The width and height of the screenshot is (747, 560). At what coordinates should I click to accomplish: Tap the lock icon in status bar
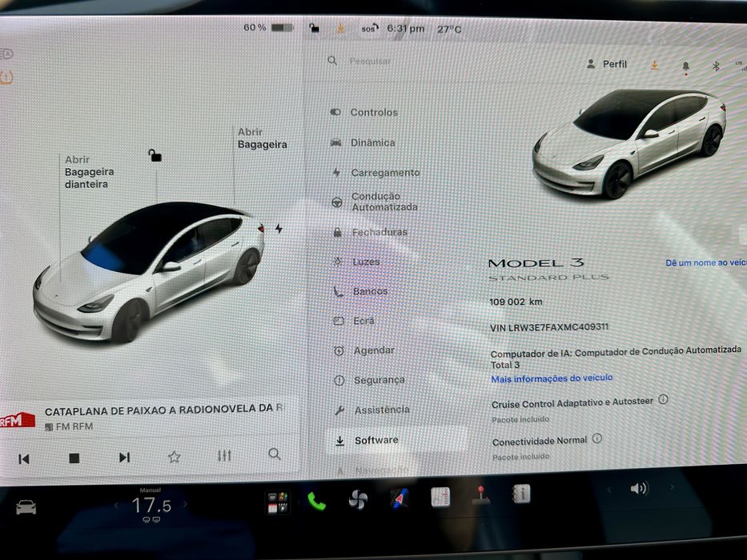click(x=314, y=28)
